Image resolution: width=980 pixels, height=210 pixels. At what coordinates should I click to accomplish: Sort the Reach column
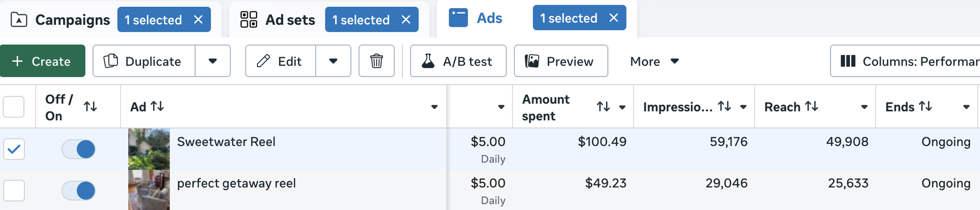pos(811,106)
